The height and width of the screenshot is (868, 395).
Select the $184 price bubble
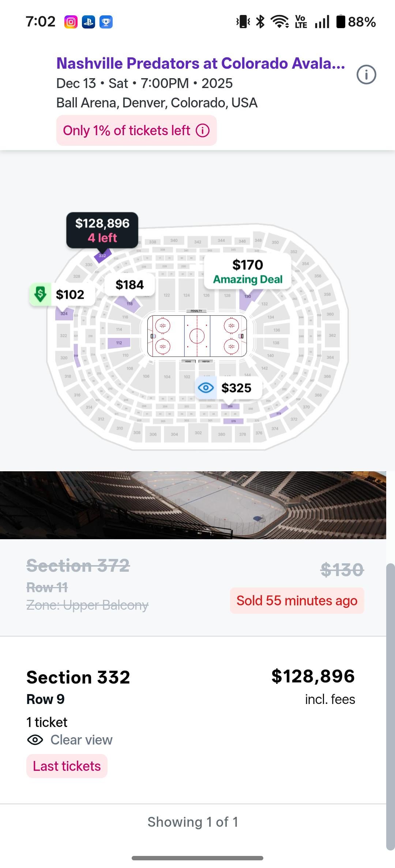coord(129,285)
